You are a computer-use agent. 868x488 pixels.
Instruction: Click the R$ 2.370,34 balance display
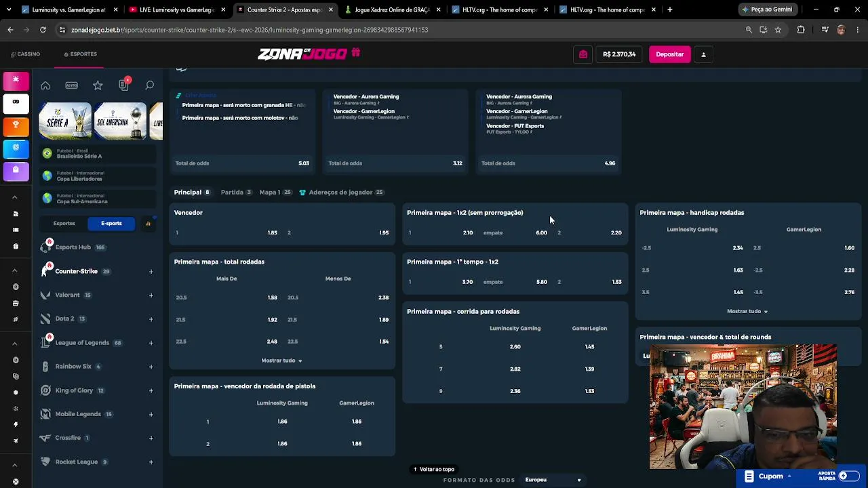pos(619,54)
